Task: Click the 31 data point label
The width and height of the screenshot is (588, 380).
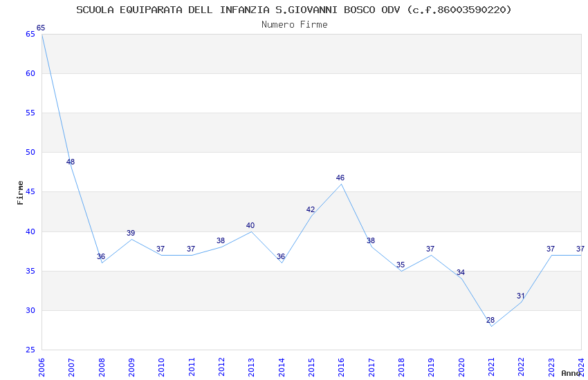Action: (x=521, y=296)
